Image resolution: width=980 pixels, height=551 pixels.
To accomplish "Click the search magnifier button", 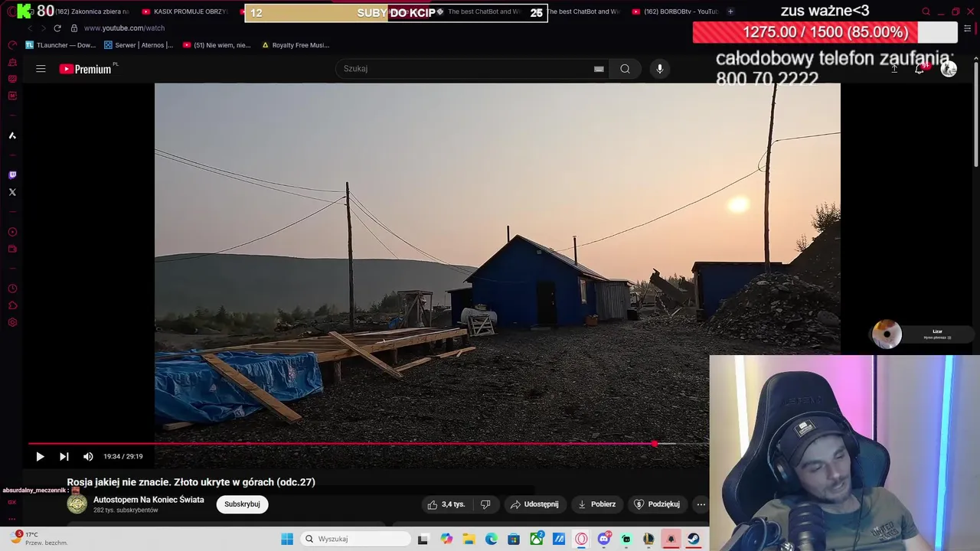I will [625, 69].
